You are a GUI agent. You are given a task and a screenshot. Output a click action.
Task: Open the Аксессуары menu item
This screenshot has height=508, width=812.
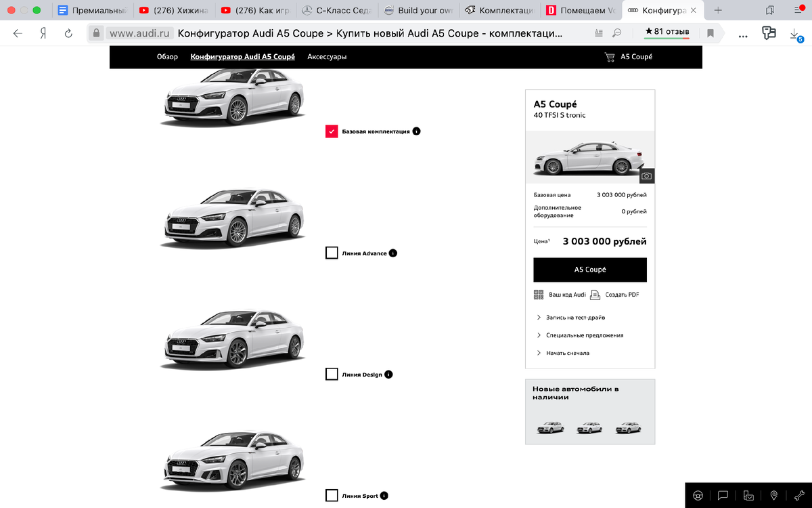(x=327, y=57)
